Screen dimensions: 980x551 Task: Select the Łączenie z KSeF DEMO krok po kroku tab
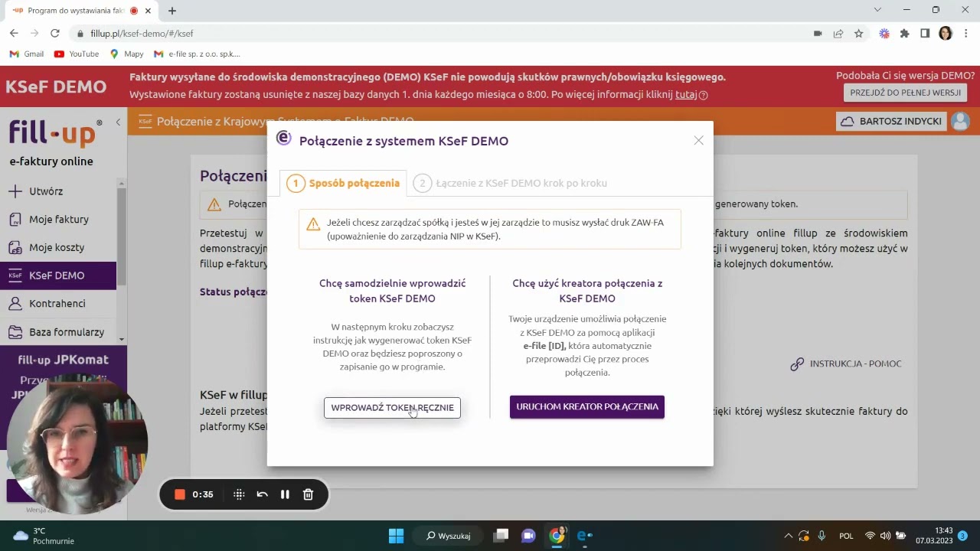click(511, 183)
